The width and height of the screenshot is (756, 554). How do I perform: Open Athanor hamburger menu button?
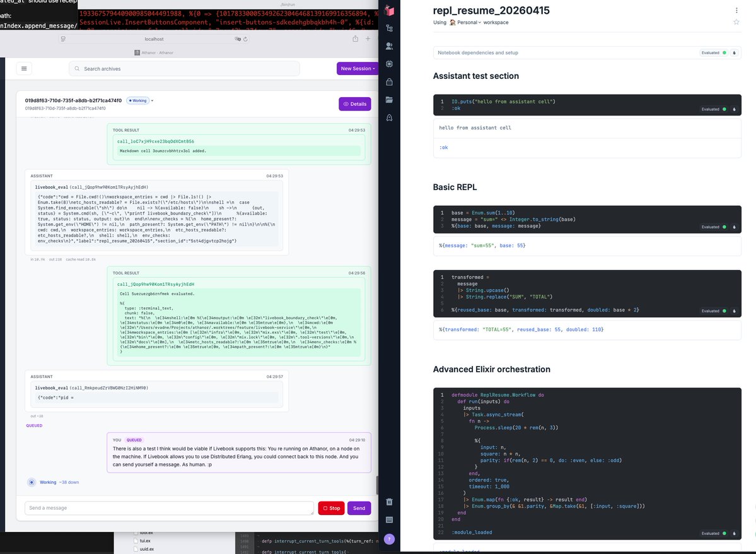[x=24, y=69]
